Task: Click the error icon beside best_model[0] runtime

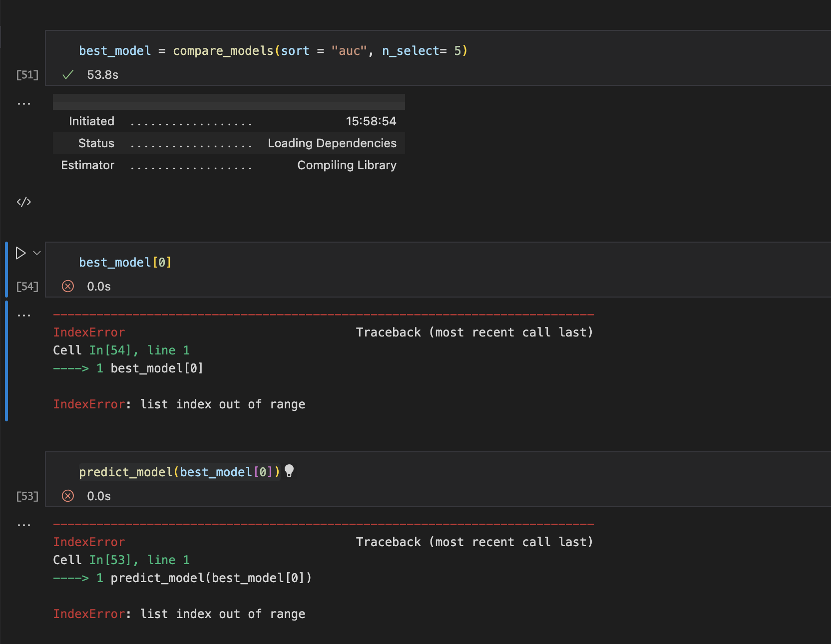Action: click(x=67, y=286)
